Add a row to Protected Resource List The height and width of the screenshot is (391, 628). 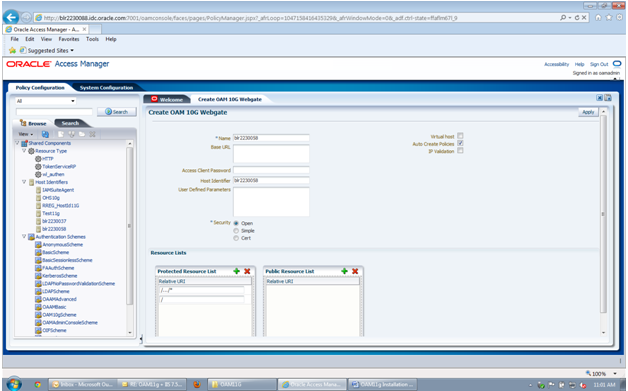coord(236,271)
